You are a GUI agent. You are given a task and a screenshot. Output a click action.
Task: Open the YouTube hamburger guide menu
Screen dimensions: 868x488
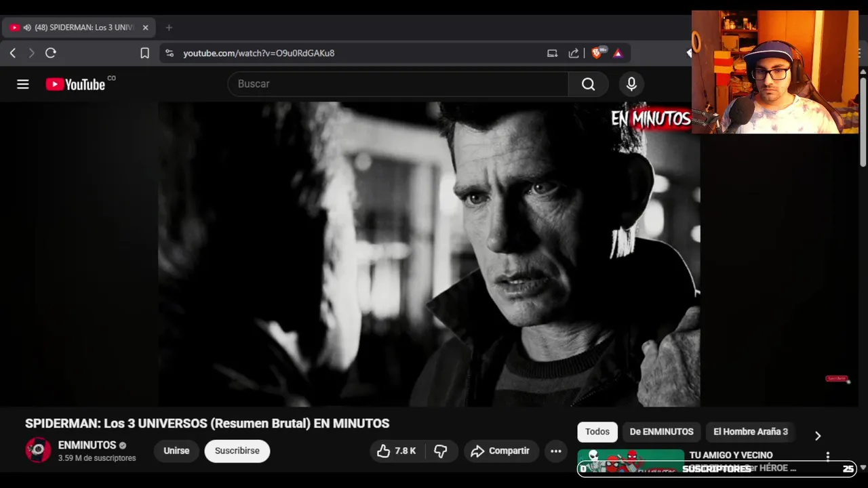[x=23, y=84]
